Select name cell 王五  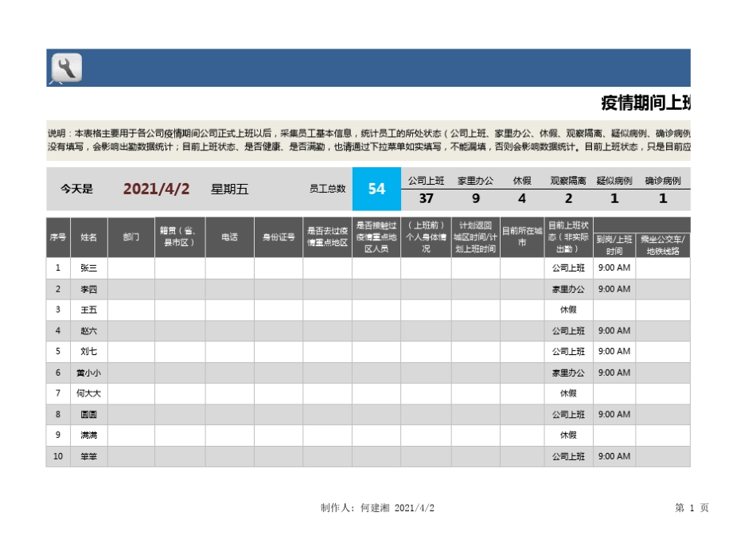click(x=88, y=310)
